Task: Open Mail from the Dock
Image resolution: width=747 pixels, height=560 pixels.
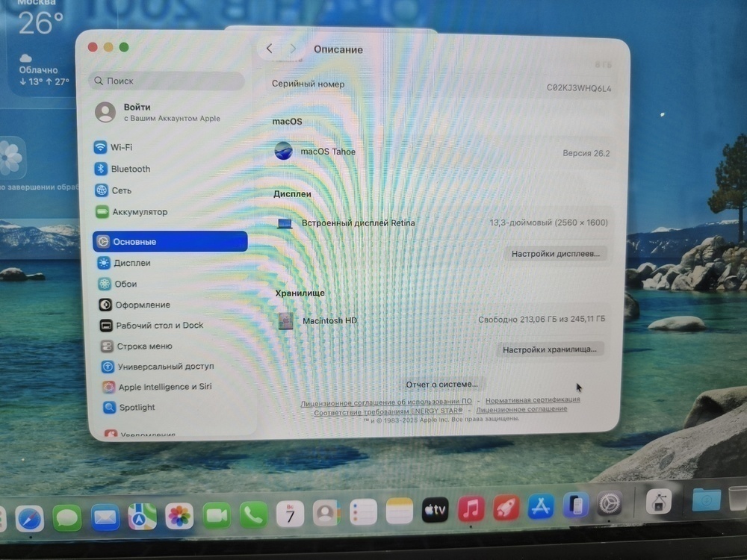Action: (x=105, y=517)
